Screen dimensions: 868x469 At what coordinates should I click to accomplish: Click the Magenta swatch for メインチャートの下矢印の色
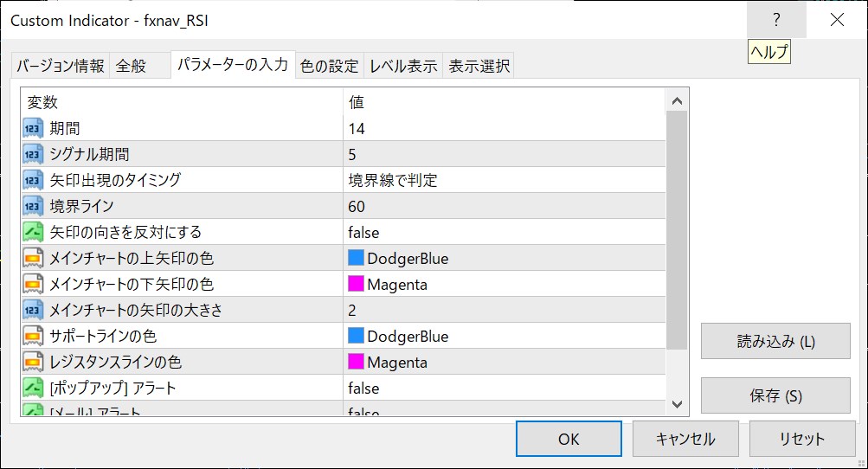coord(356,284)
